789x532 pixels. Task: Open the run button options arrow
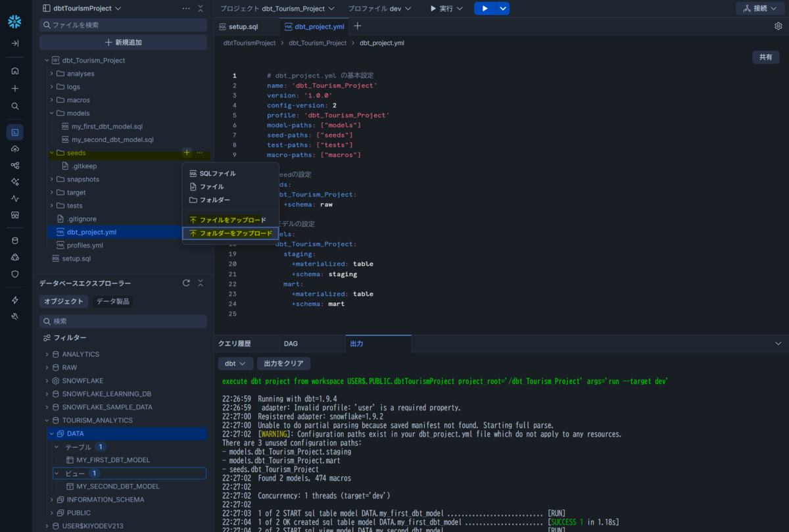tap(503, 9)
